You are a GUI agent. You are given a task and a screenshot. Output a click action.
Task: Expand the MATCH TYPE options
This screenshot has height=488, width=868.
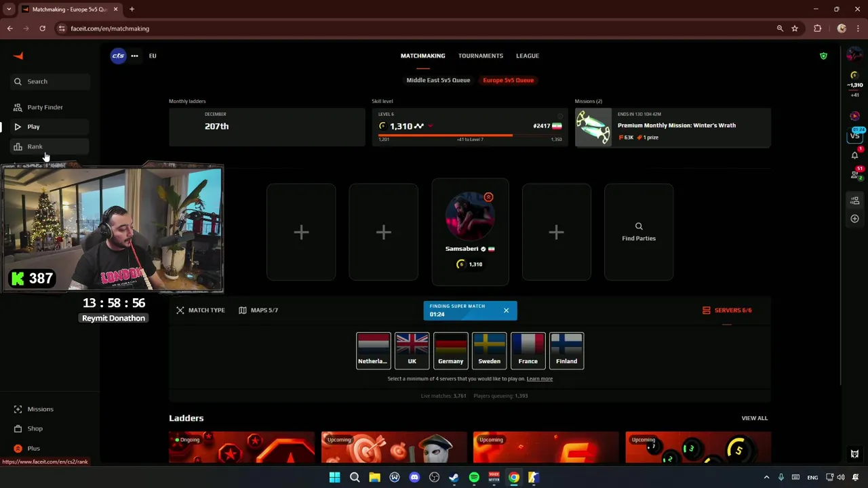201,310
